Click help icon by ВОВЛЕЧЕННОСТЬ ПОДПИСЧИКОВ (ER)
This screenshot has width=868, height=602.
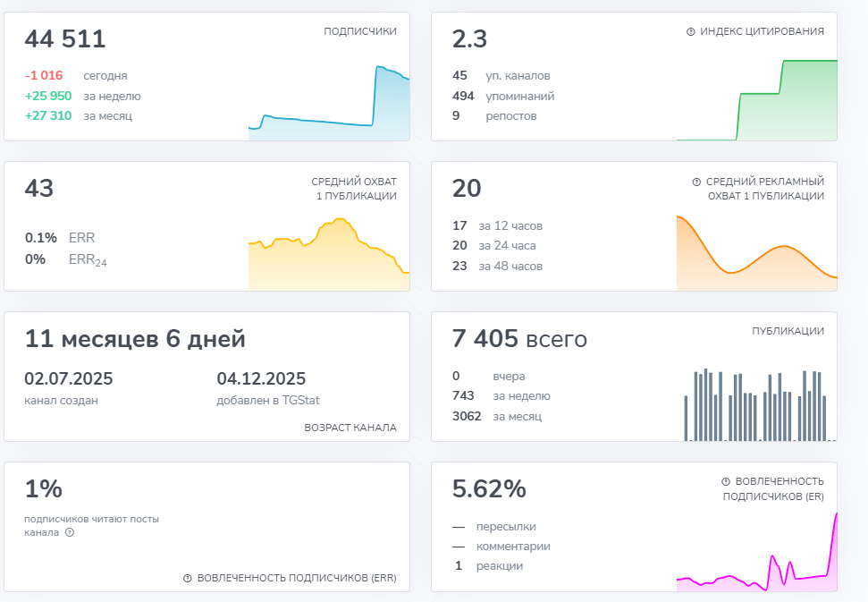tap(726, 482)
